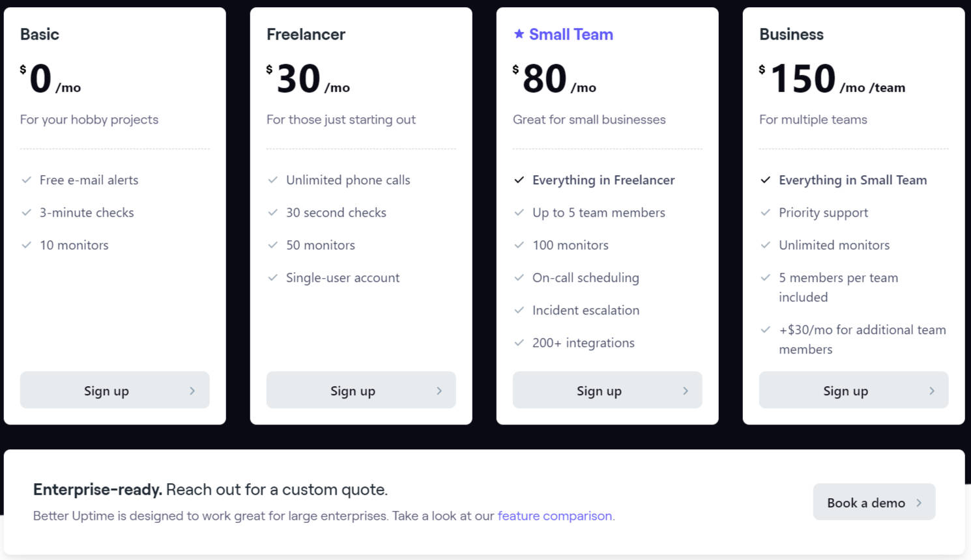Click the checkmark beside 200+ integrations
971x560 pixels.
[519, 343]
